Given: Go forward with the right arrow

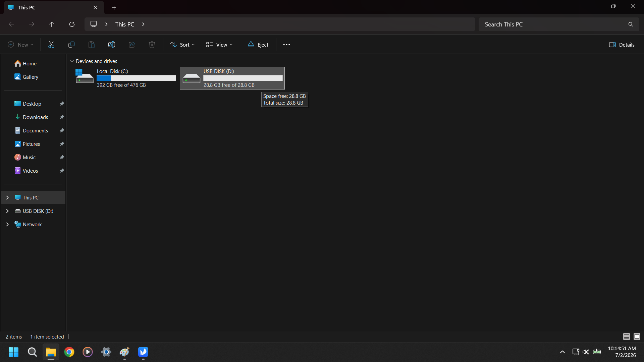Looking at the screenshot, I should 32,24.
